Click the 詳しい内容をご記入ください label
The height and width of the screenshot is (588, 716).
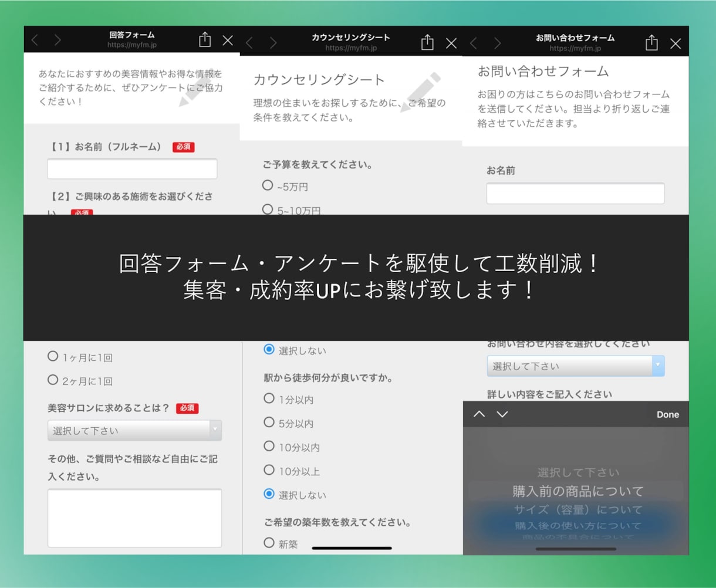pos(550,394)
